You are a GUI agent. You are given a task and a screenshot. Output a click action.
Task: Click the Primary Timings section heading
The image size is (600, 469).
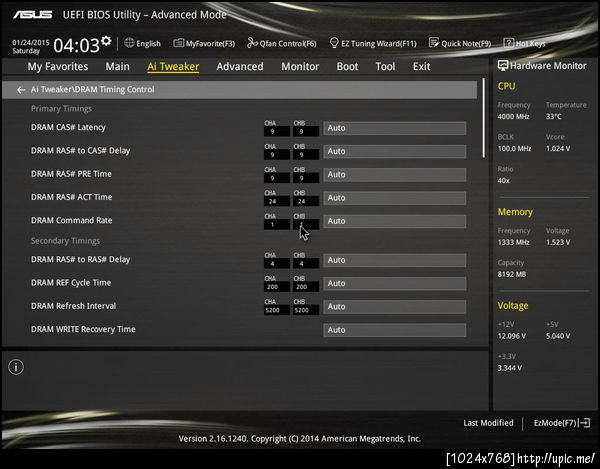click(61, 109)
